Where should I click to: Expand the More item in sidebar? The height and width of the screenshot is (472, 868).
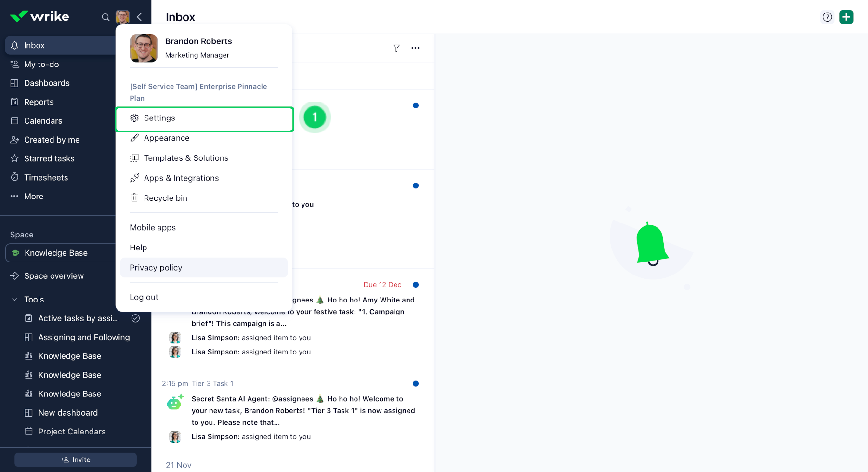pos(34,197)
